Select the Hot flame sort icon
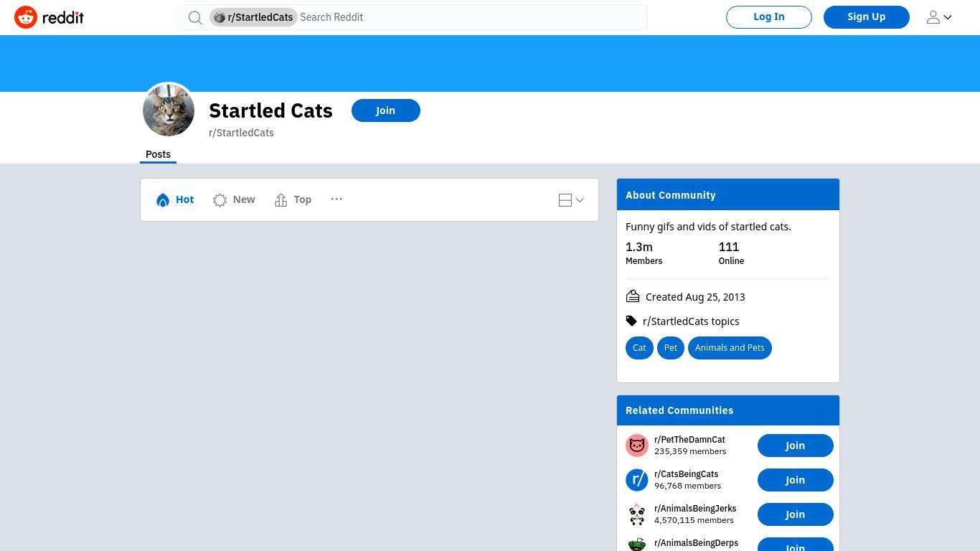 point(163,200)
